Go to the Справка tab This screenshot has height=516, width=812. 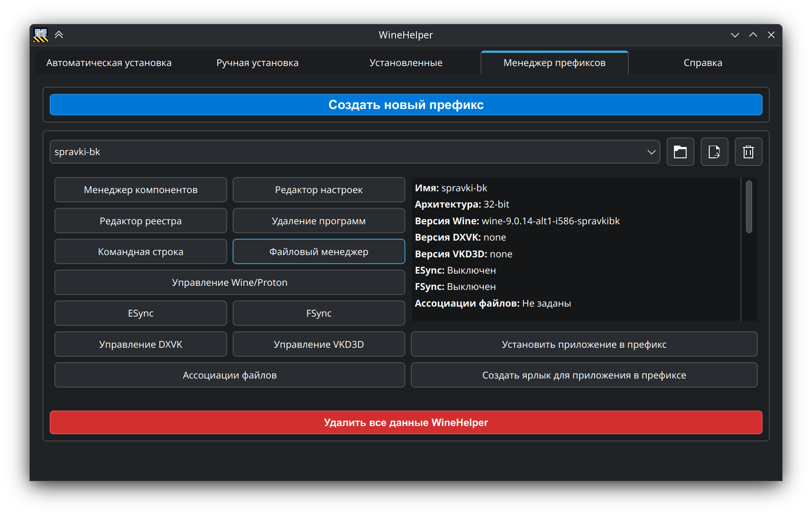(702, 63)
